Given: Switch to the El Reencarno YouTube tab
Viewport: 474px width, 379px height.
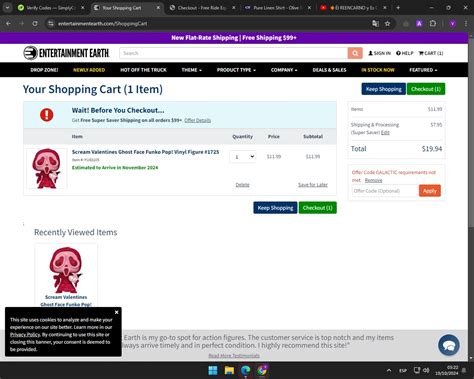Looking at the screenshot, I should 353,7.
